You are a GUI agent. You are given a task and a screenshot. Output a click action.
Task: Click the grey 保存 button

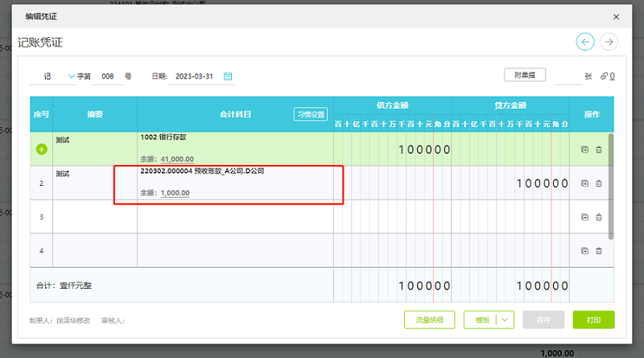coord(543,320)
